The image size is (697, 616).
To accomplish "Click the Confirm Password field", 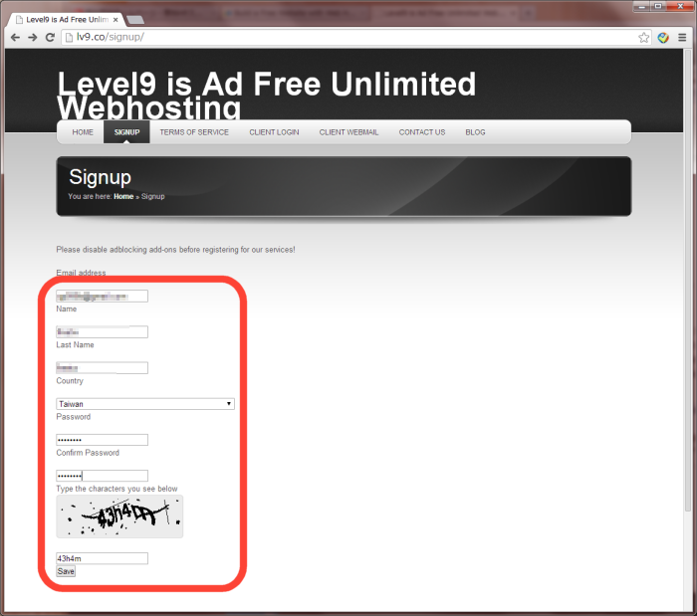I will coord(102,476).
